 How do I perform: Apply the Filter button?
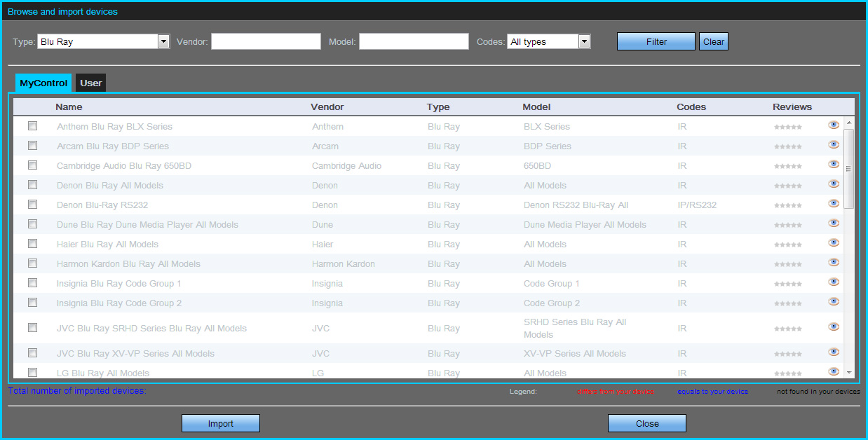pos(656,41)
